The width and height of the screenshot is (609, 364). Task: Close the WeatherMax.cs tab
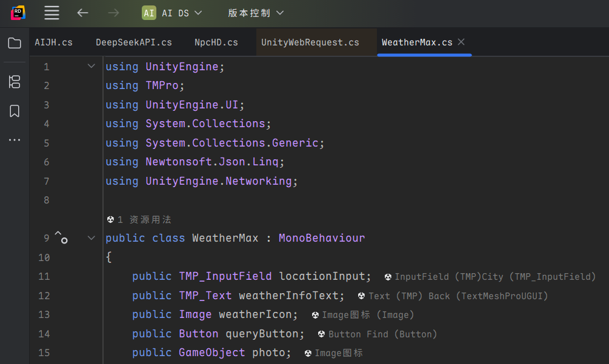[461, 42]
